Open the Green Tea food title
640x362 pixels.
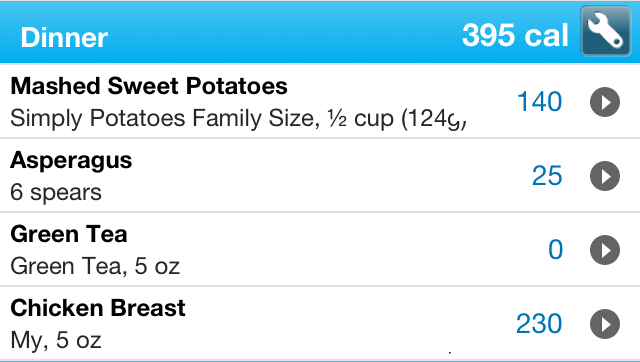[x=69, y=234]
